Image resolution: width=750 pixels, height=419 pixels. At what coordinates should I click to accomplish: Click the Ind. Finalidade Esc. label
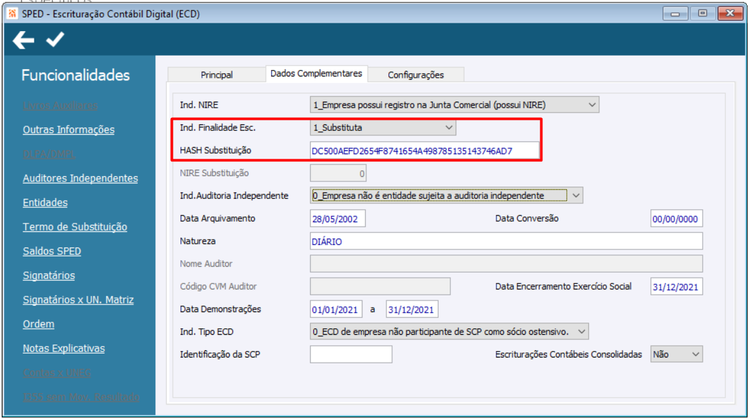click(x=218, y=128)
